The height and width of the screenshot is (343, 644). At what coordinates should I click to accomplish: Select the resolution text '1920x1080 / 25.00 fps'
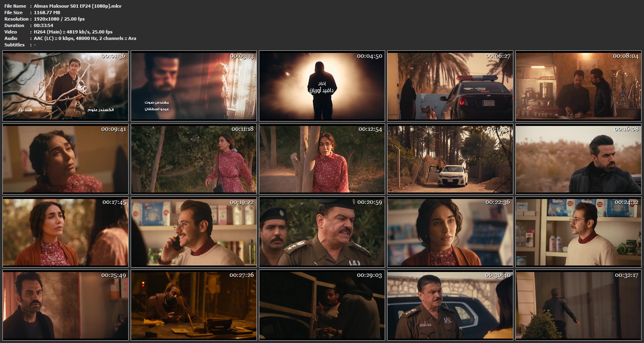click(x=59, y=19)
